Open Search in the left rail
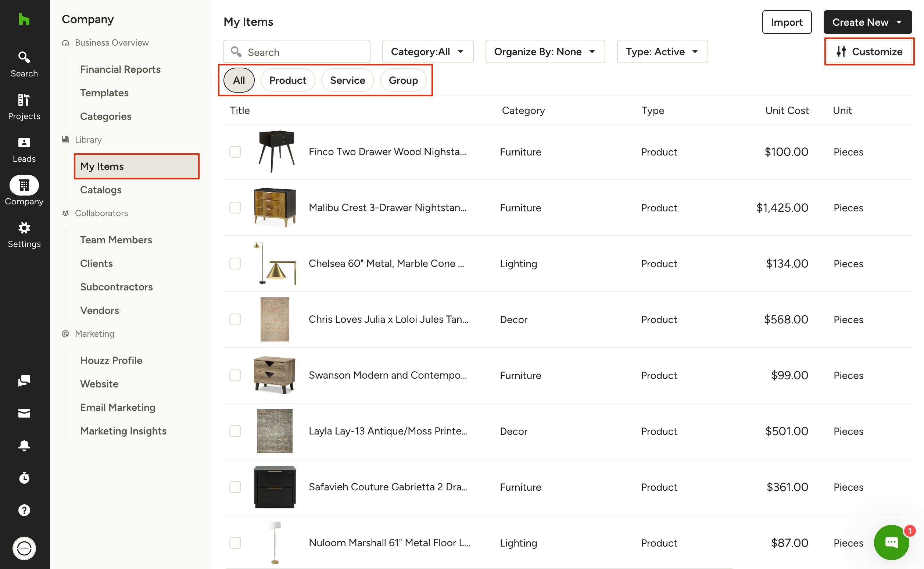The image size is (924, 569). point(24,65)
